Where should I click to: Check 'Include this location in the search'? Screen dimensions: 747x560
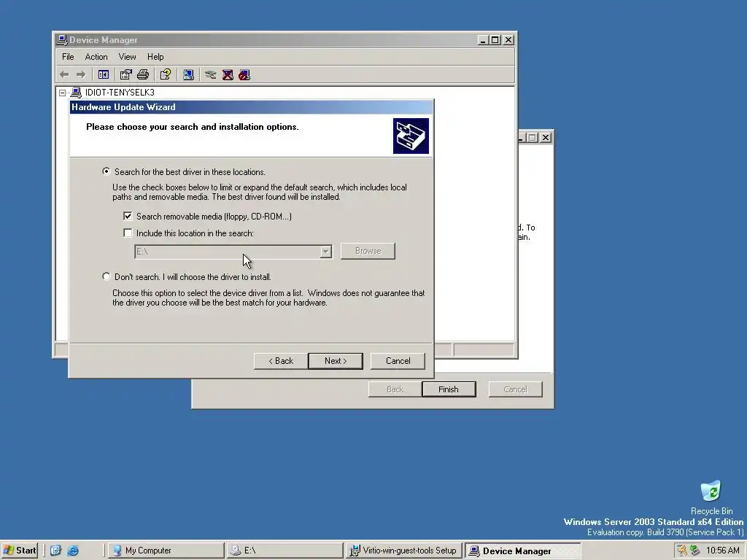click(x=128, y=233)
